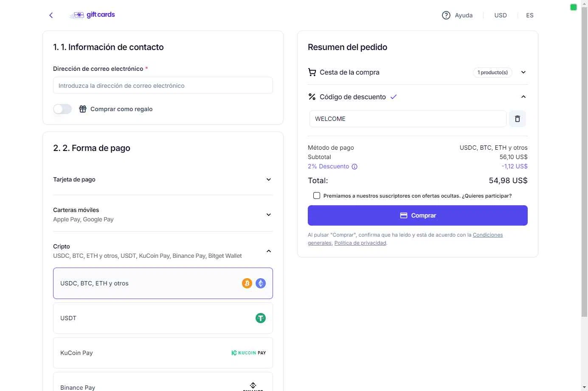This screenshot has width=588, height=391.
Task: Click the discount value -1,12 US$
Action: tap(515, 166)
